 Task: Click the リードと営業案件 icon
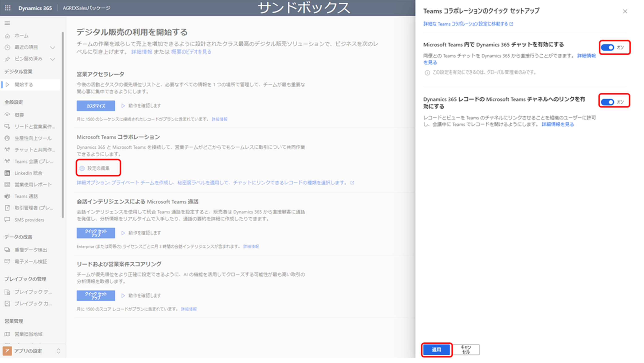tap(8, 127)
